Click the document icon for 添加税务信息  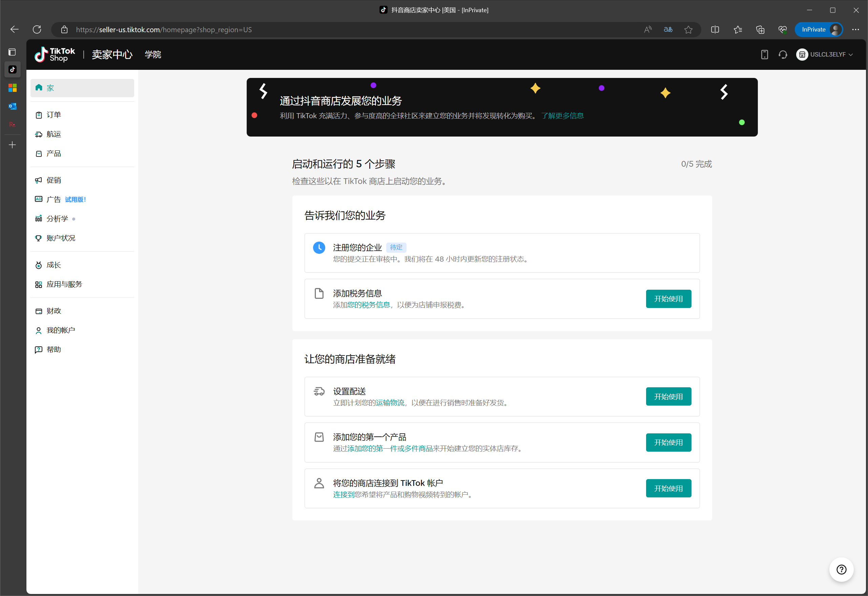[319, 293]
